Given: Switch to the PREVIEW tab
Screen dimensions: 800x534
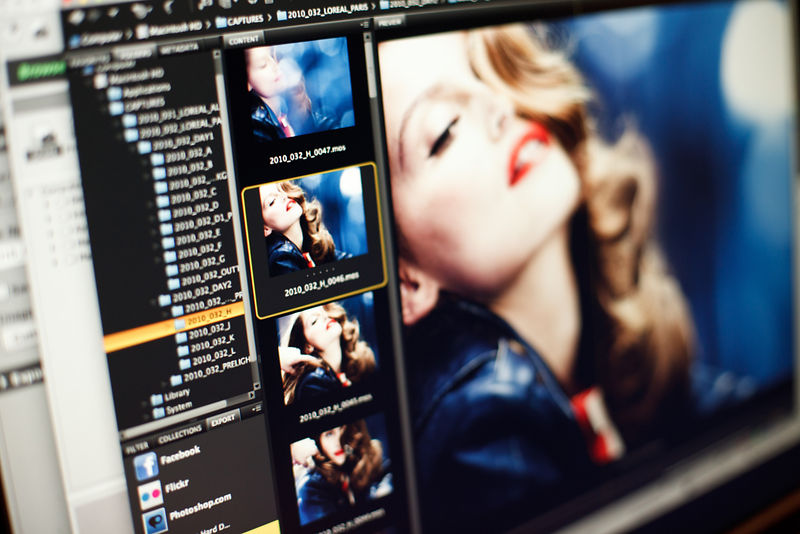Looking at the screenshot, I should coord(389,22).
